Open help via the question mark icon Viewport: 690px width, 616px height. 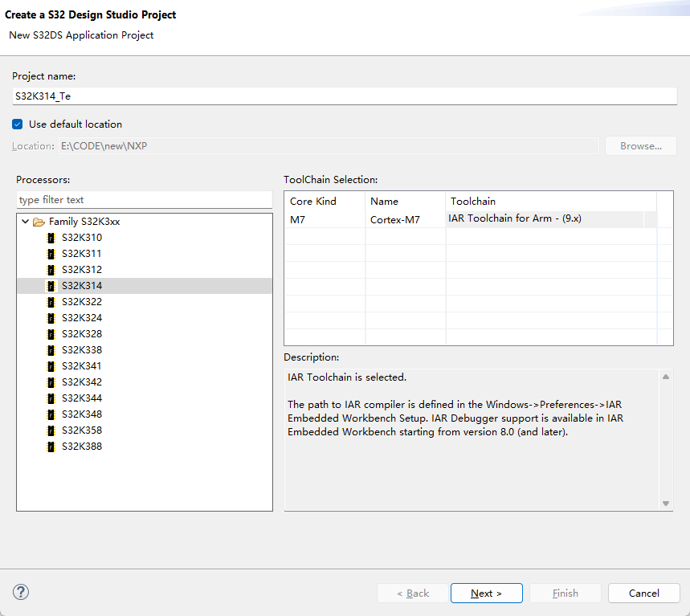[x=21, y=592]
